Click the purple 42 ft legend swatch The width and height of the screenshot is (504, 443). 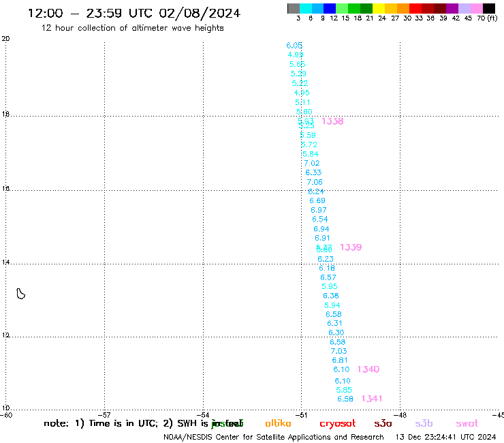click(452, 8)
